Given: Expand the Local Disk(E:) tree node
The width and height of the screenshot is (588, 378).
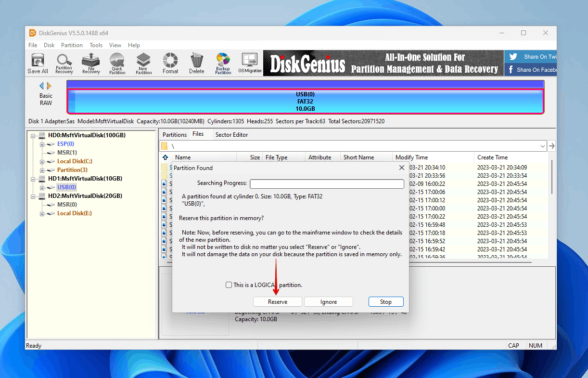Looking at the screenshot, I should [x=42, y=214].
